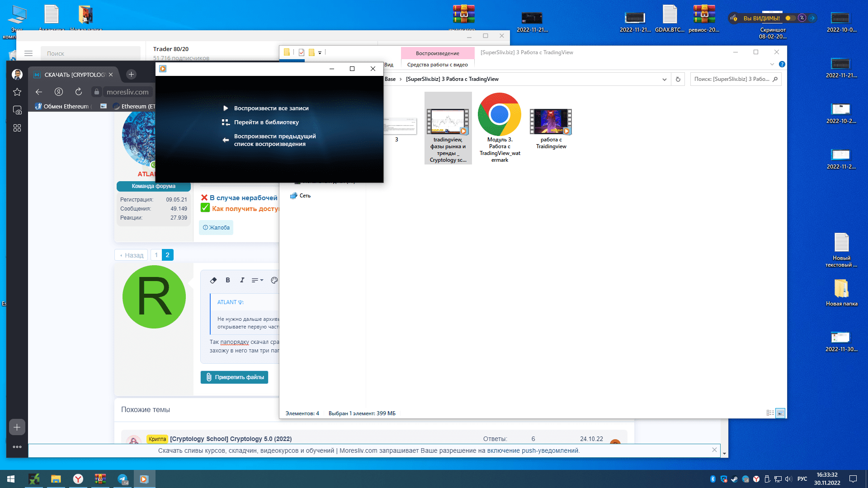Open sidebar apps grid icon
Image resolution: width=868 pixels, height=488 pixels.
tap(17, 128)
